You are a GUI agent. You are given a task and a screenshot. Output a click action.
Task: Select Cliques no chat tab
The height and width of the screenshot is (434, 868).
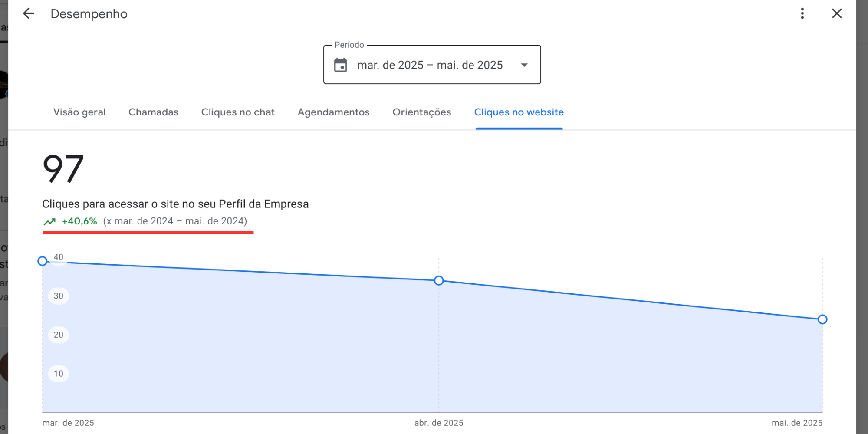coord(238,112)
